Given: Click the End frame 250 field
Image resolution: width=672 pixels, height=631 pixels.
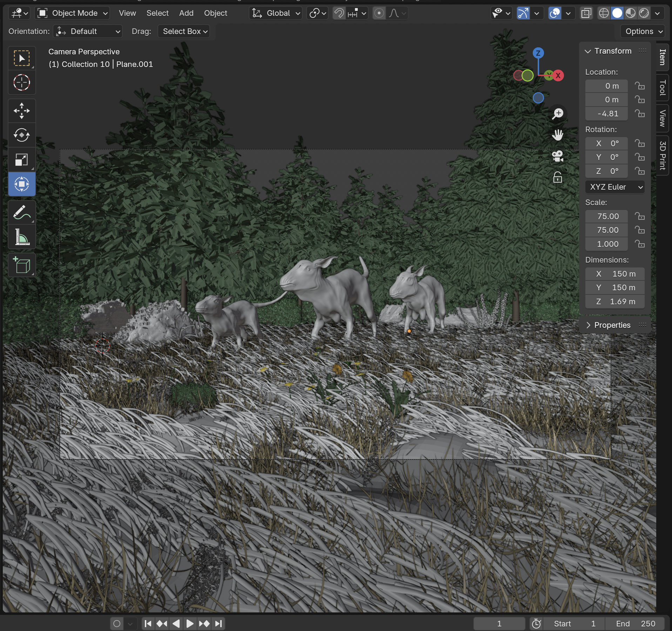Looking at the screenshot, I should tap(635, 624).
